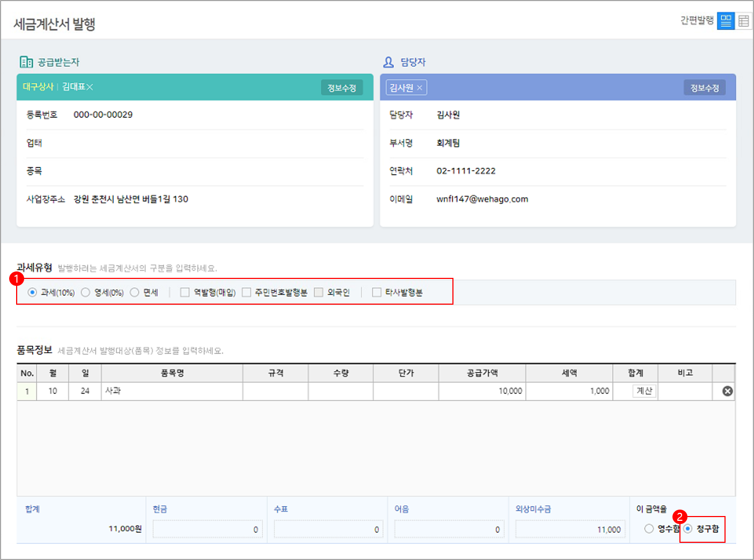Viewport: 754px width, 560px height.
Task: Click 계산 to recalculate the 사과 row total
Action: coord(643,391)
